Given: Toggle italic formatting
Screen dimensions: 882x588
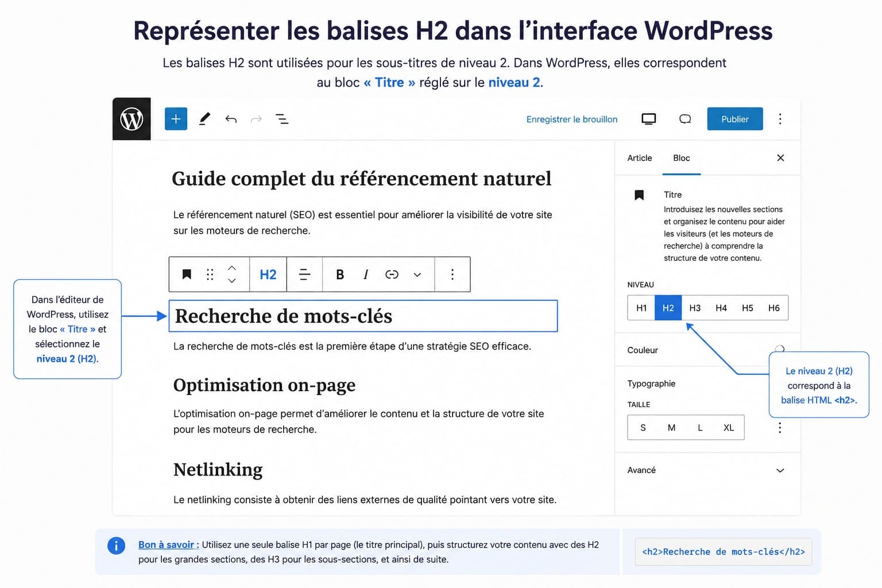Looking at the screenshot, I should pos(366,274).
